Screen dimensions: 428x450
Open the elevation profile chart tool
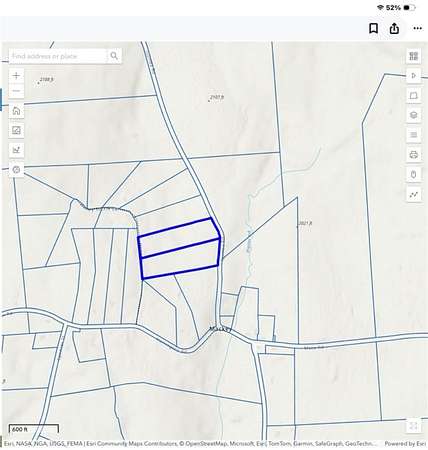coord(16,150)
